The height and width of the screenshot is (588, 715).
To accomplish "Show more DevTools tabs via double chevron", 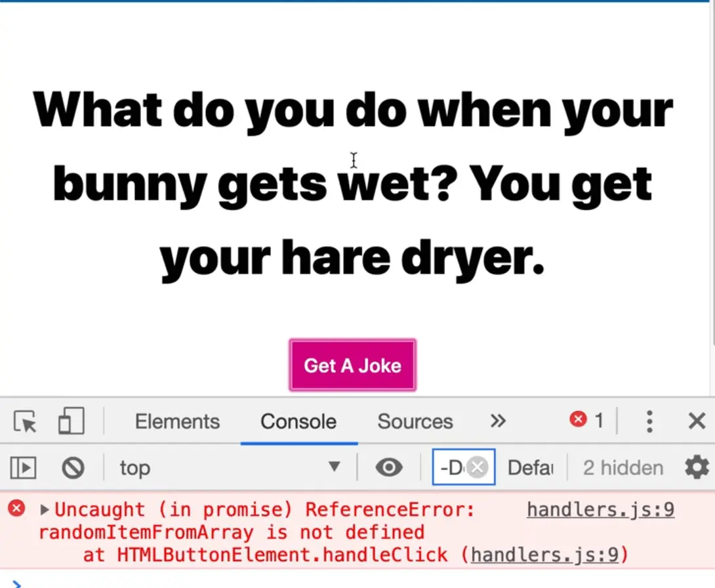I will click(x=498, y=421).
